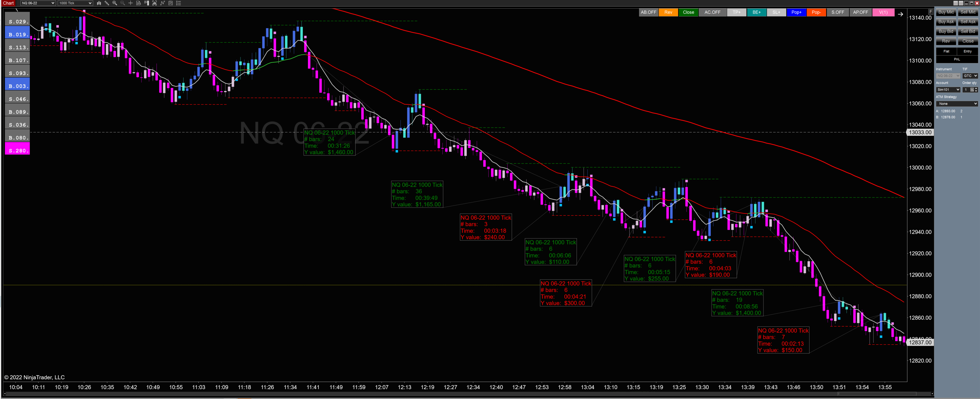980x399 pixels.
Task: Open the NQ 06-22 instrument selector dropdown
Action: click(x=38, y=3)
